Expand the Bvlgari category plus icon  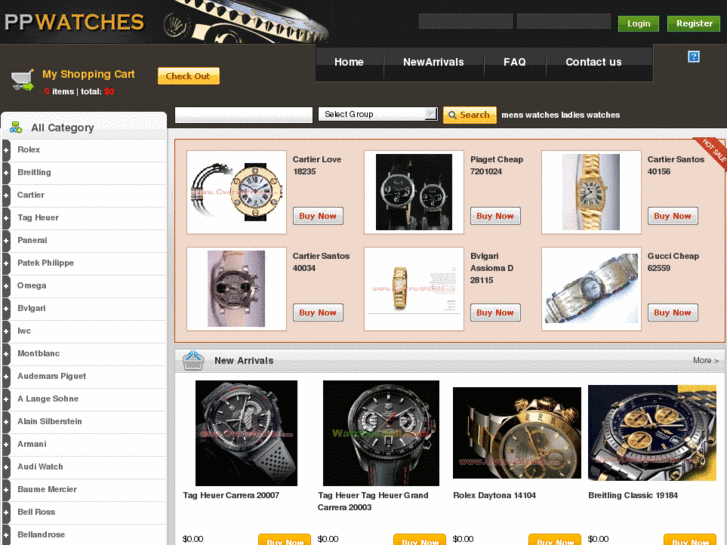[x=6, y=308]
